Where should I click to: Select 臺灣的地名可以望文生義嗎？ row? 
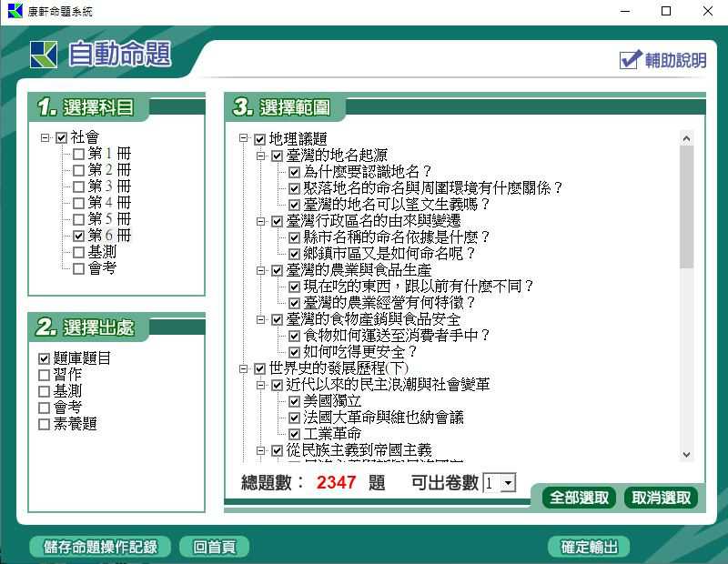click(x=397, y=205)
